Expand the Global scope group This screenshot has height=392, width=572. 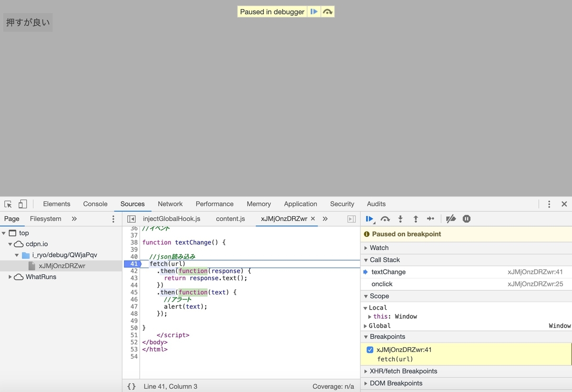point(366,326)
